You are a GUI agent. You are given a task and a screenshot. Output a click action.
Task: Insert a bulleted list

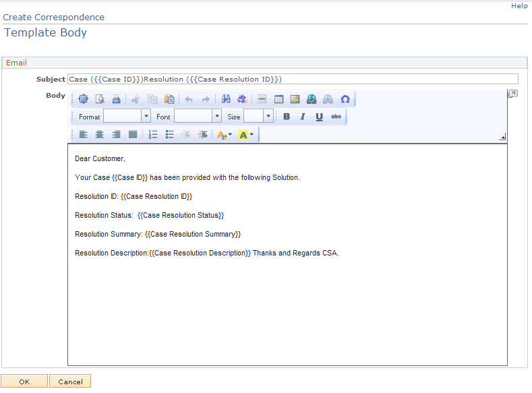[x=169, y=135]
